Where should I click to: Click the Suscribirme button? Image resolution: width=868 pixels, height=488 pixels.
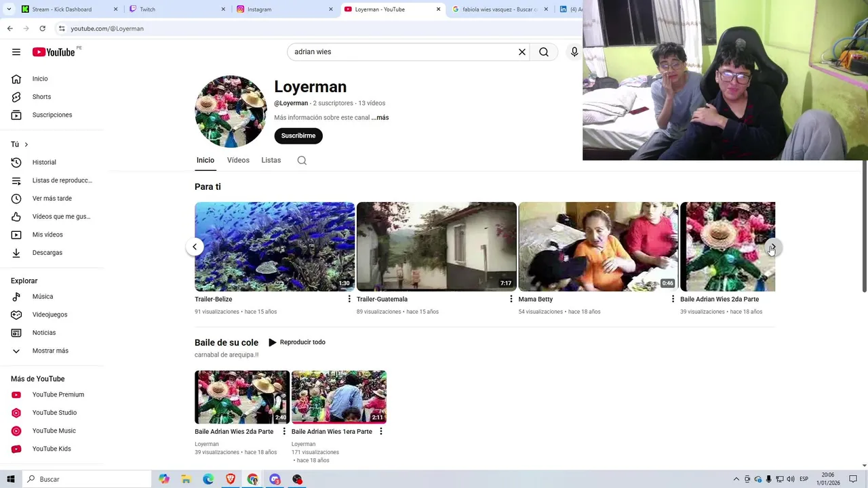298,136
